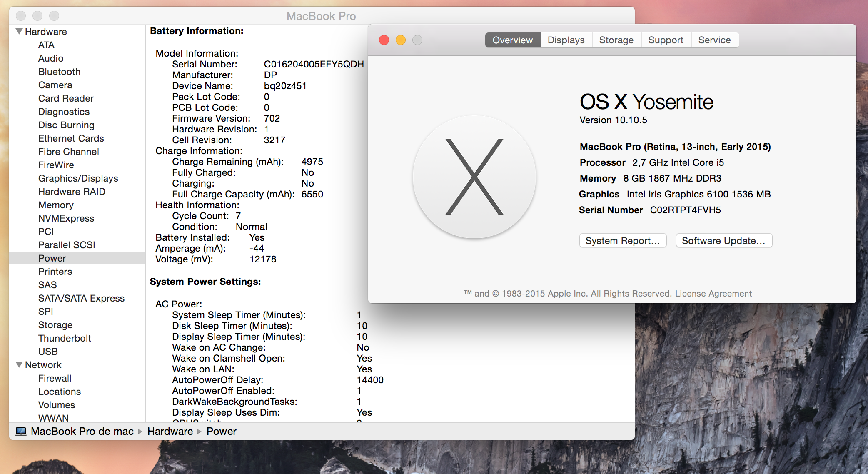Click Version 10.10.5 text

[614, 120]
